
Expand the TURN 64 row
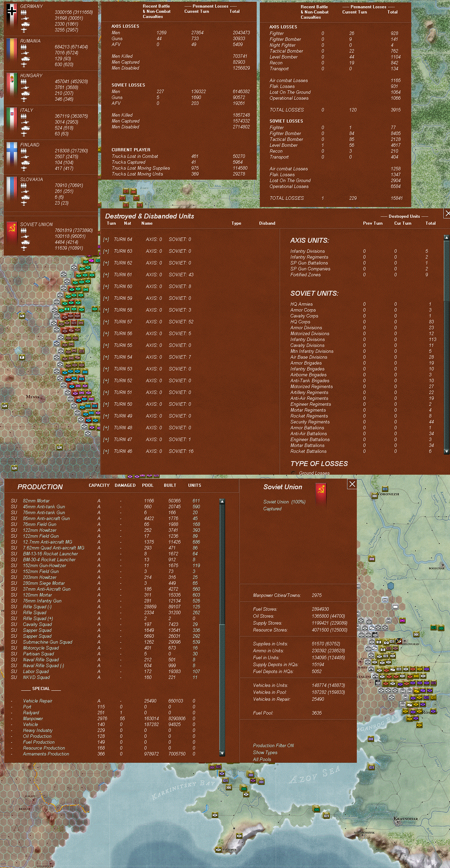106,240
